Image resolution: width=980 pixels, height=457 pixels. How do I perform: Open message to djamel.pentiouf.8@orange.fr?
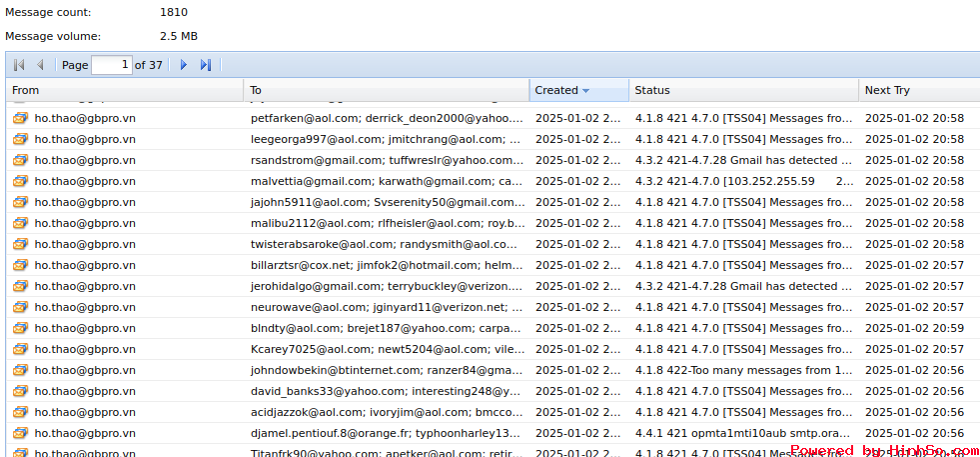[x=386, y=433]
